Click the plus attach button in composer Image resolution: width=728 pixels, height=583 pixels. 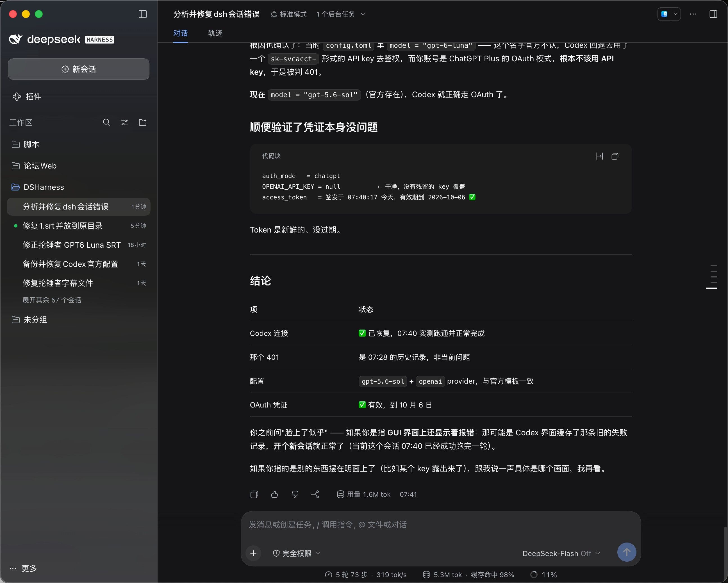(253, 553)
